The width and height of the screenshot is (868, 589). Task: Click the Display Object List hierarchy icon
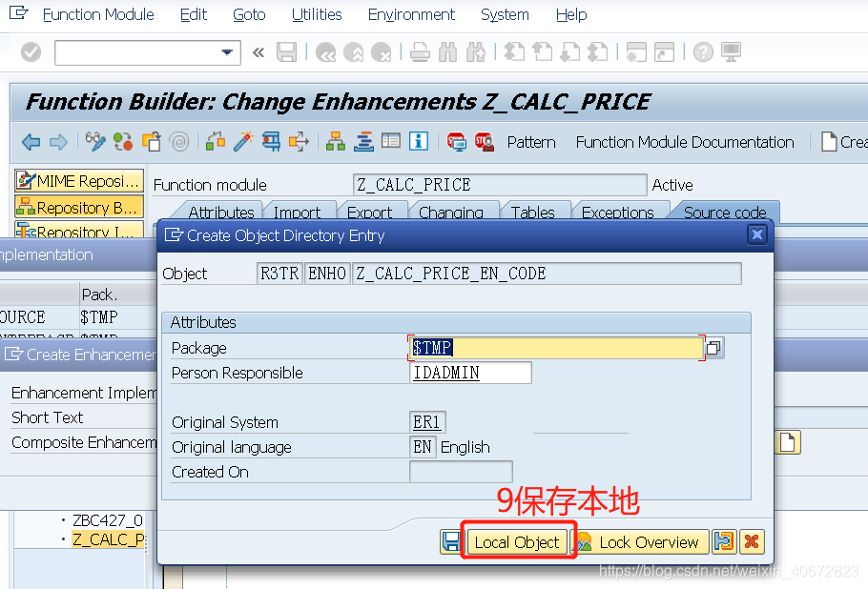click(x=336, y=142)
